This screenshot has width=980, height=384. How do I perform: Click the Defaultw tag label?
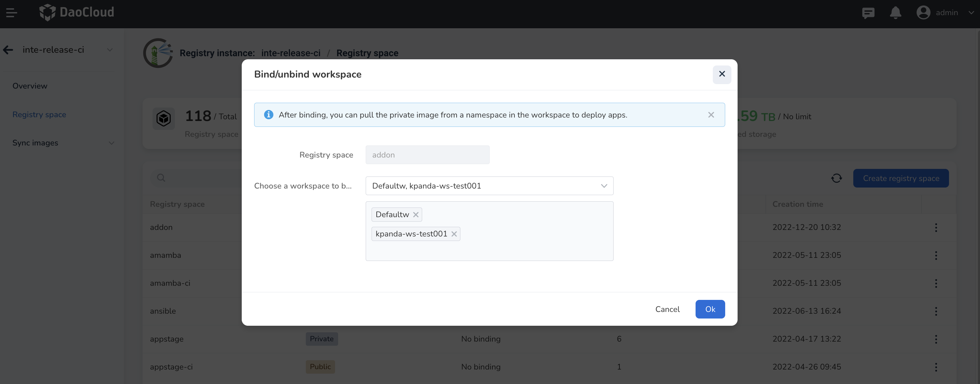[x=392, y=214]
